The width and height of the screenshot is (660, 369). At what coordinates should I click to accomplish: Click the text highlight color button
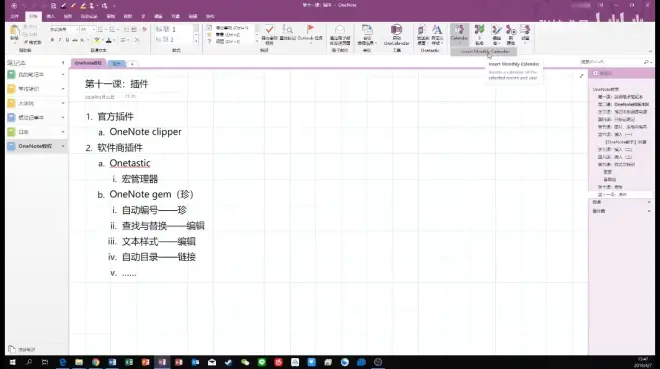pos(97,40)
